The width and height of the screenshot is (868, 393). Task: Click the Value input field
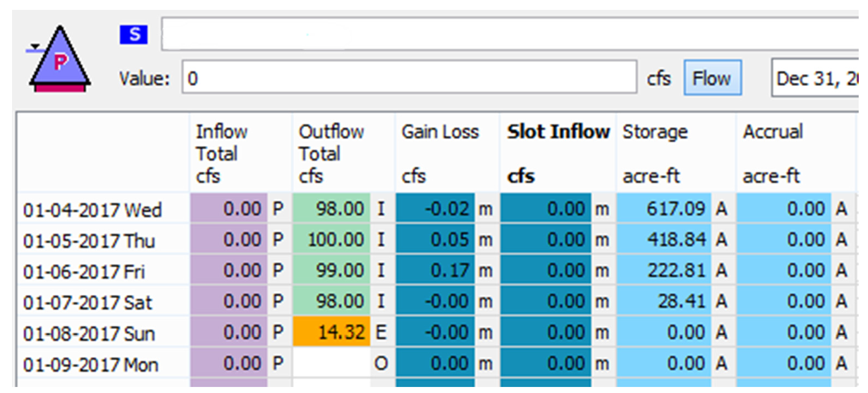click(x=409, y=78)
